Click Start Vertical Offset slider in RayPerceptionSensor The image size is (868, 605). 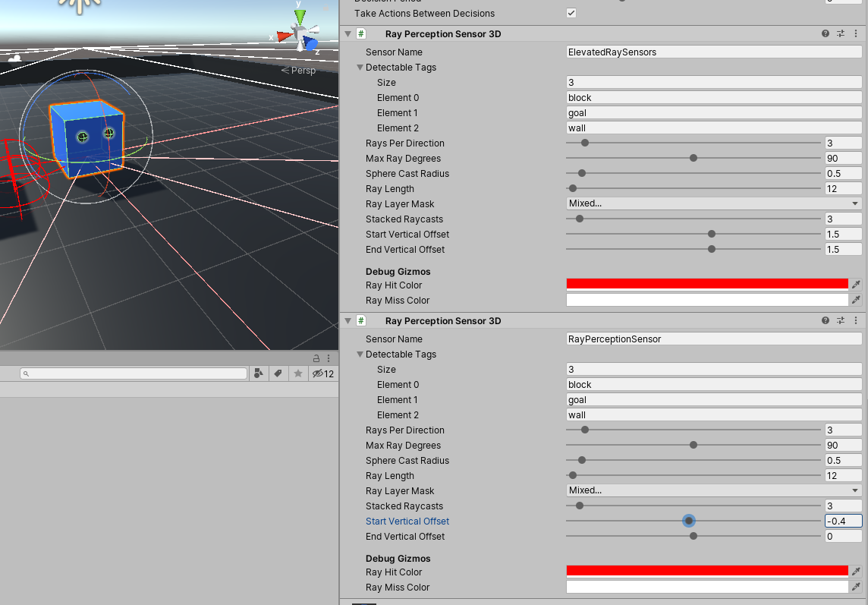[693, 521]
